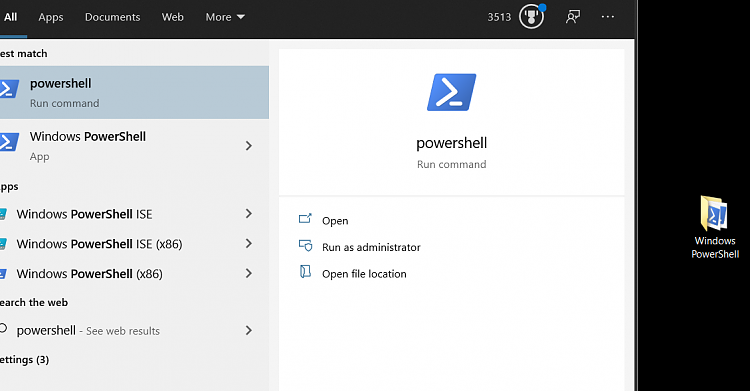Click the rewards medal icon
Image resolution: width=750 pixels, height=391 pixels.
pyautogui.click(x=531, y=17)
